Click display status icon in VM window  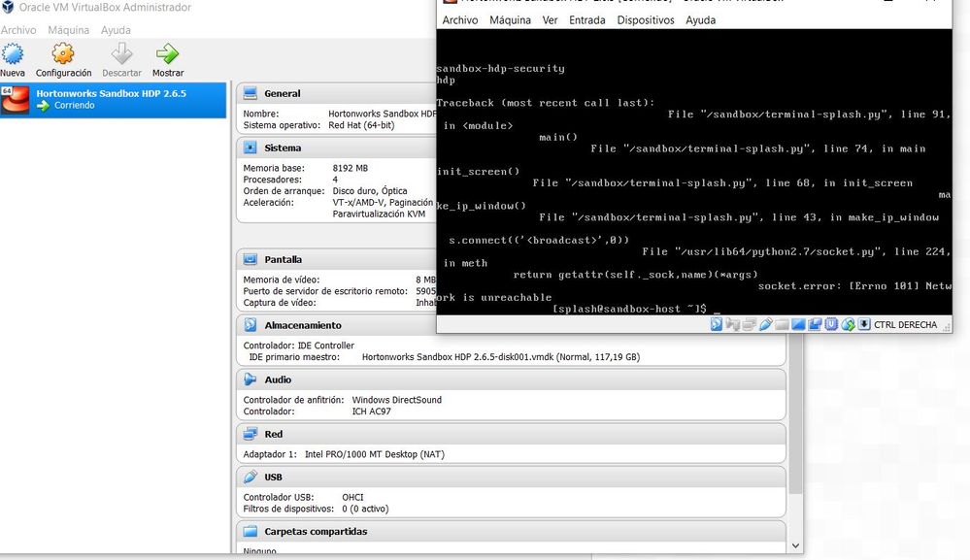(799, 324)
